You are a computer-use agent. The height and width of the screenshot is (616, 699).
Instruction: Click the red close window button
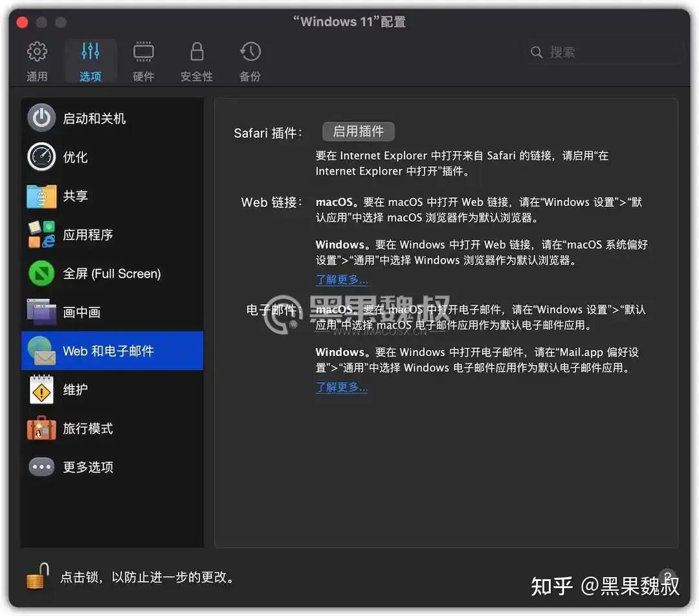click(x=22, y=22)
